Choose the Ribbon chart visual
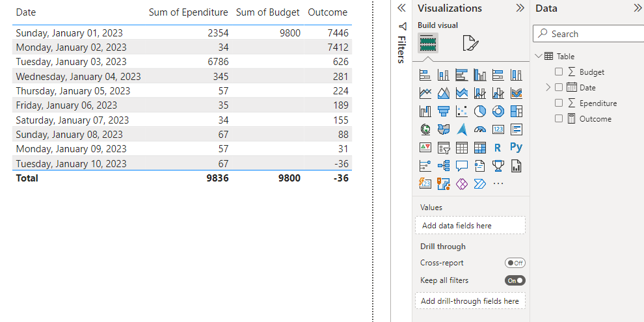Image resolution: width=644 pixels, height=322 pixels. (517, 93)
